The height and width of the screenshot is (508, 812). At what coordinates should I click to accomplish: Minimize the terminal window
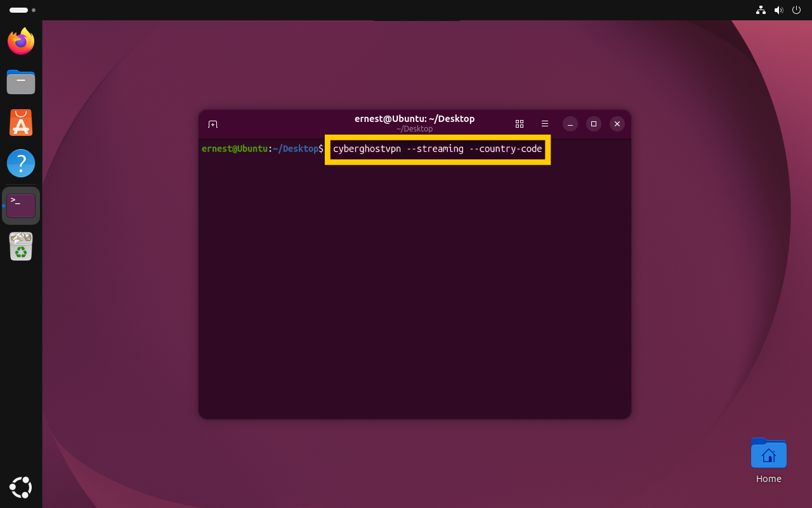570,124
